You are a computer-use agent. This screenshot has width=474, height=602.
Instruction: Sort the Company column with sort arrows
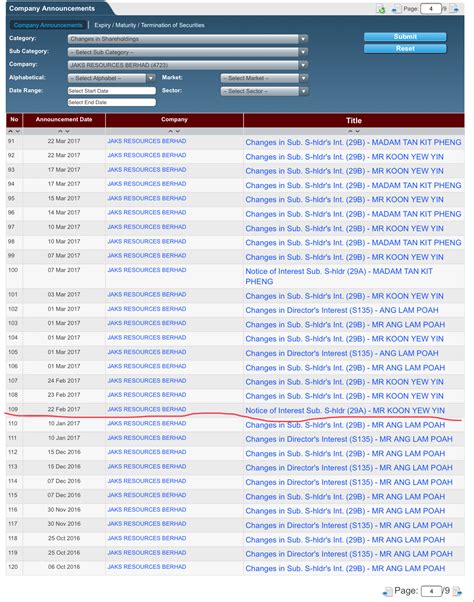(x=174, y=131)
